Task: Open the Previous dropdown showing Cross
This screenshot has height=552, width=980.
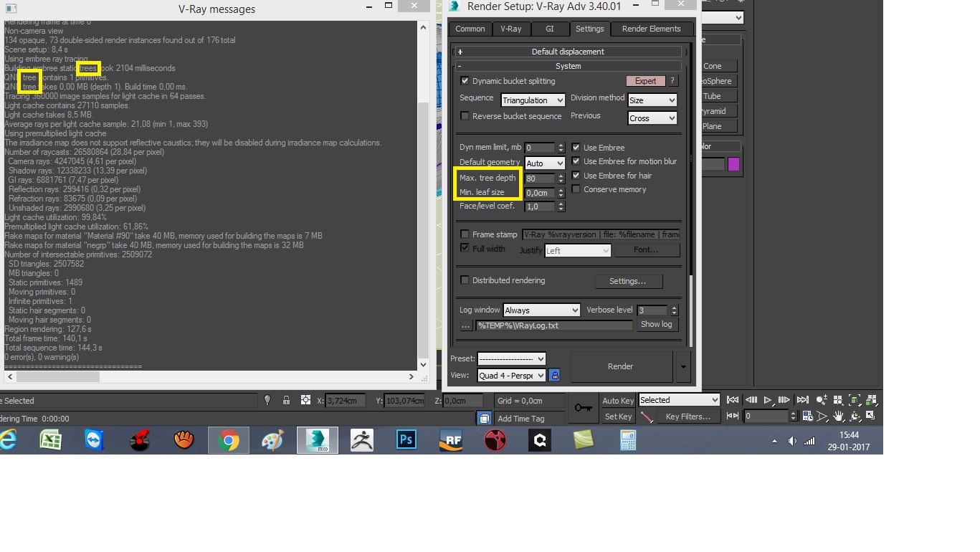Action: pyautogui.click(x=652, y=118)
